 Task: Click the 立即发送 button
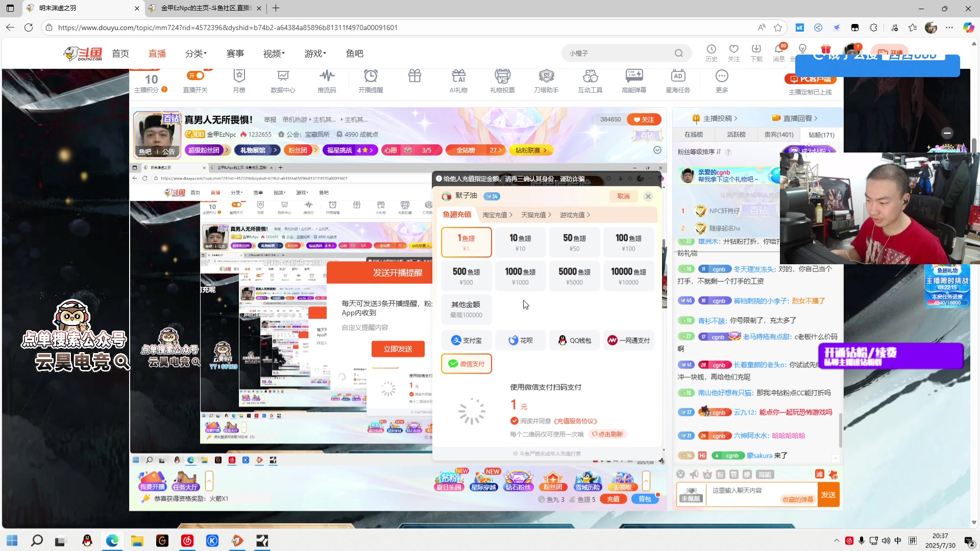point(398,349)
